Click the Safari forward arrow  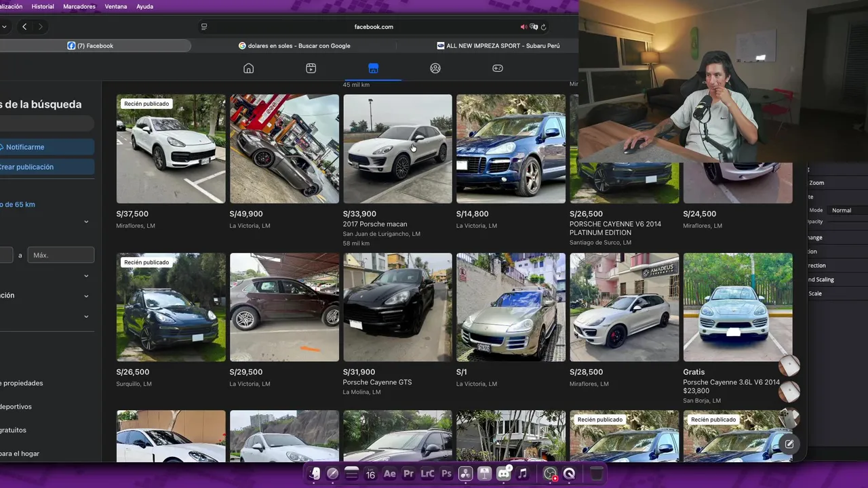coord(40,26)
